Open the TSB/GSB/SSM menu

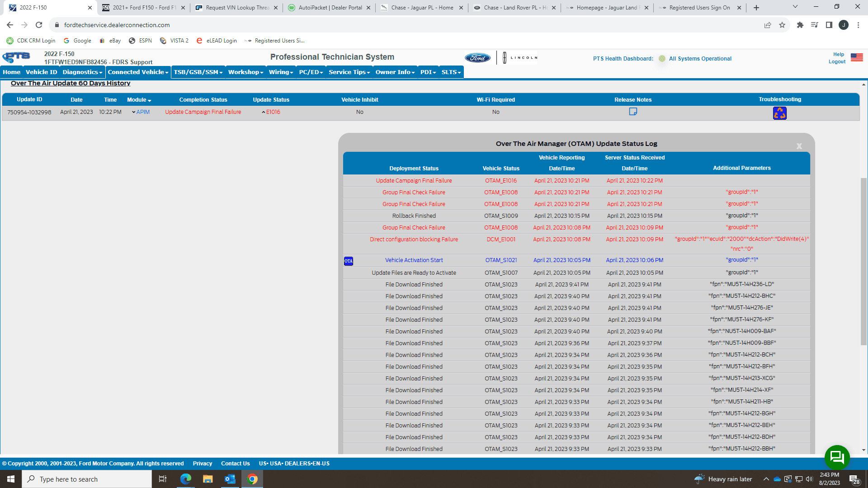coord(198,72)
